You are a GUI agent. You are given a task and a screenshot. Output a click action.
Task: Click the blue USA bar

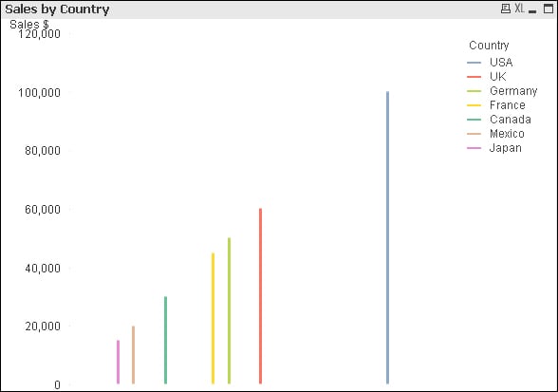pyautogui.click(x=387, y=238)
